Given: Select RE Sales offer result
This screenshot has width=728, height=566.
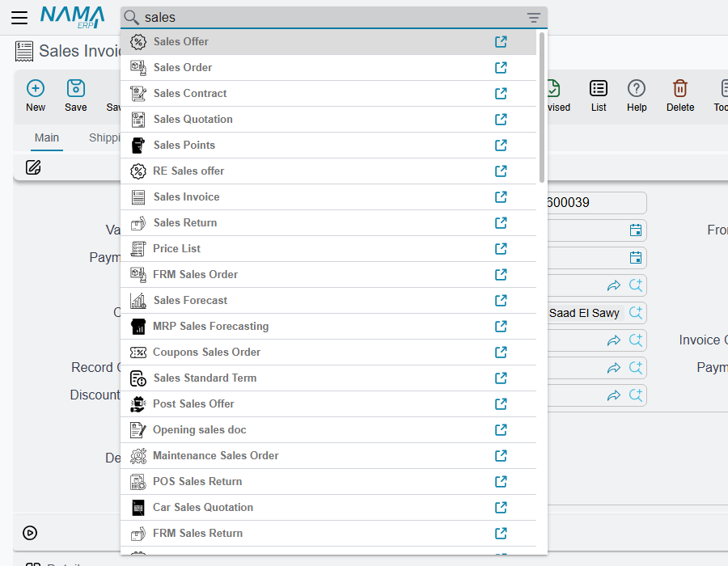Looking at the screenshot, I should 328,171.
